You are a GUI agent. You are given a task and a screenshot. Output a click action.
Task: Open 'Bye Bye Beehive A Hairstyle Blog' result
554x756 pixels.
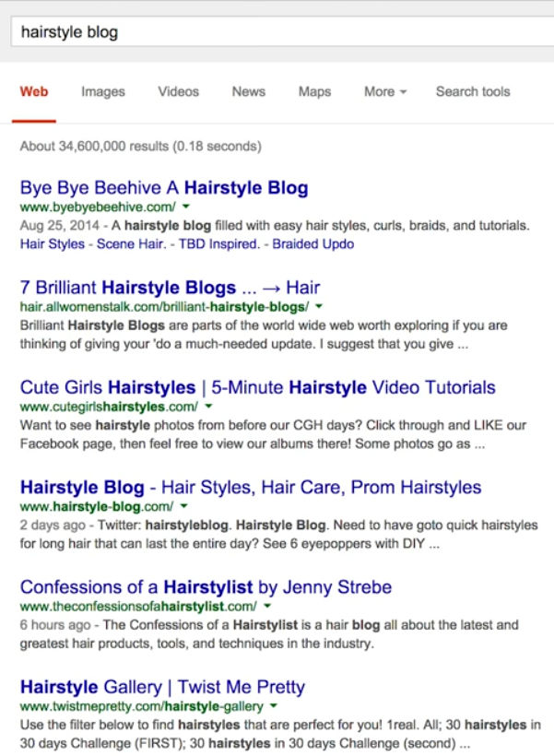coord(164,187)
